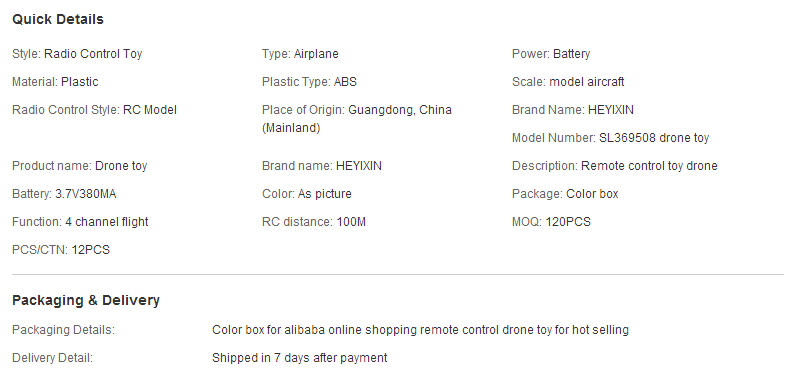Screen dimensions: 786x379
Task: Select the Style: Radio Control Toy text
Action: (x=77, y=54)
